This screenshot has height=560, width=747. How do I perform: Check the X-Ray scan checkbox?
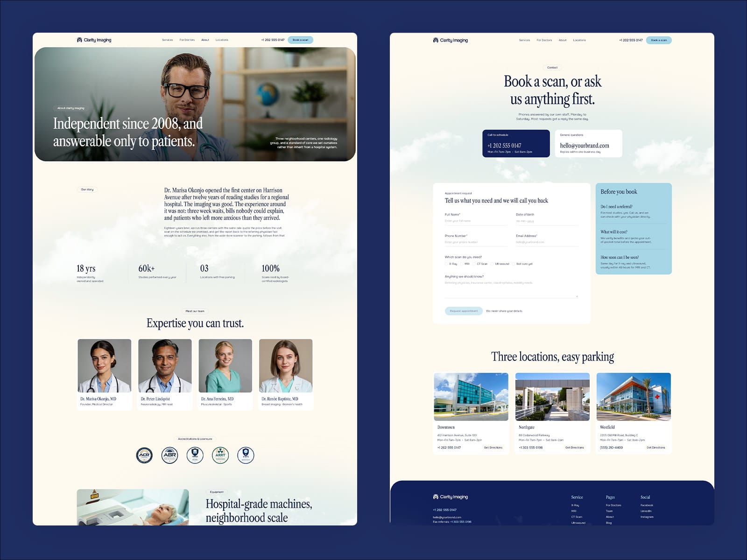446,264
